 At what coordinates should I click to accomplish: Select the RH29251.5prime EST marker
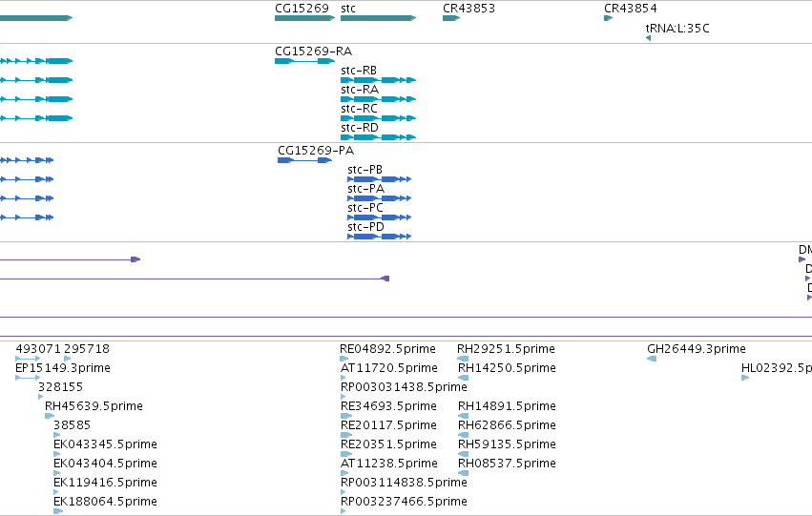pyautogui.click(x=463, y=359)
